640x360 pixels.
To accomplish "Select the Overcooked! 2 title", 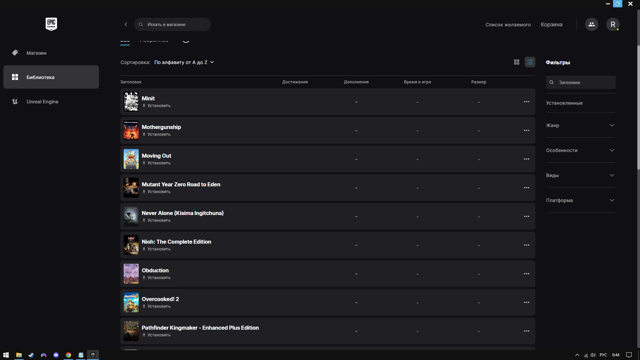I will (160, 299).
